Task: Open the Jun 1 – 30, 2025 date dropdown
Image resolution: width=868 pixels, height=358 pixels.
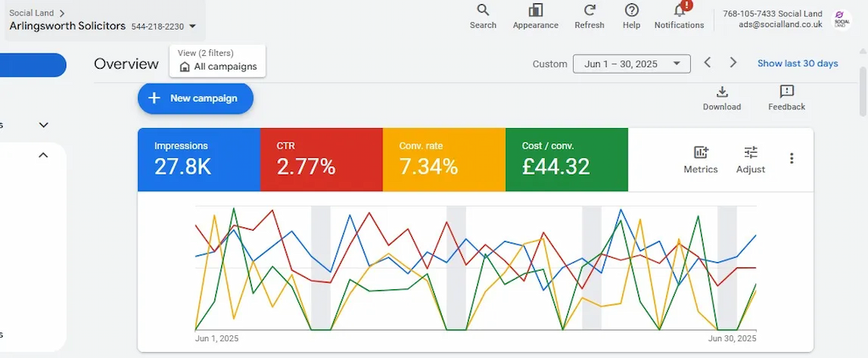Action: point(632,64)
